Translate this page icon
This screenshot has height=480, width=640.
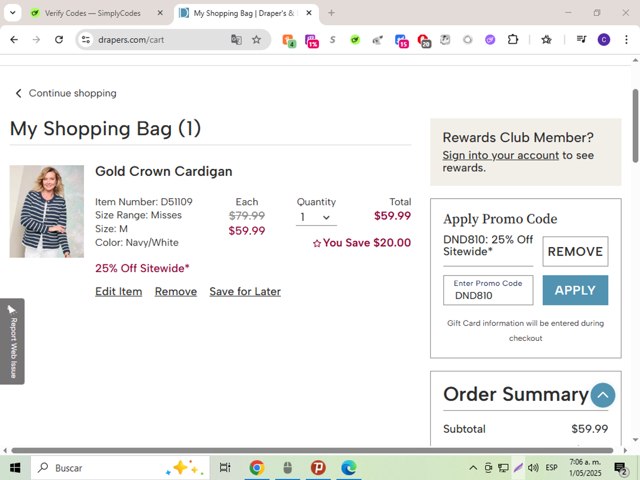pos(236,40)
